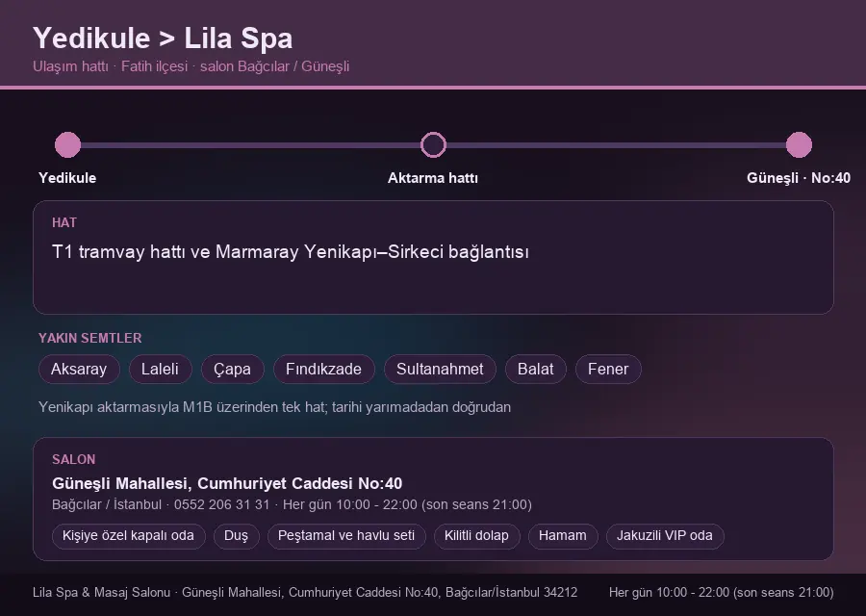This screenshot has width=866, height=616.
Task: Click the T1 tramvay hattı line description
Action: [291, 252]
